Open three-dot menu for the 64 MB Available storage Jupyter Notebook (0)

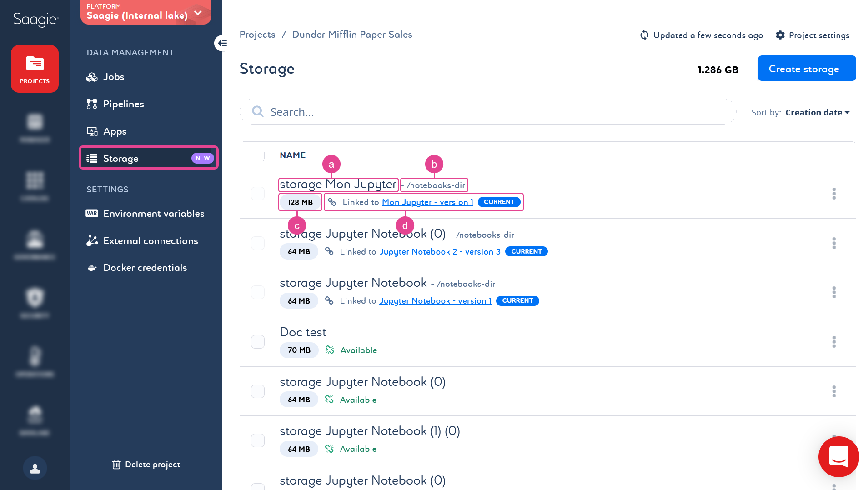(x=834, y=391)
